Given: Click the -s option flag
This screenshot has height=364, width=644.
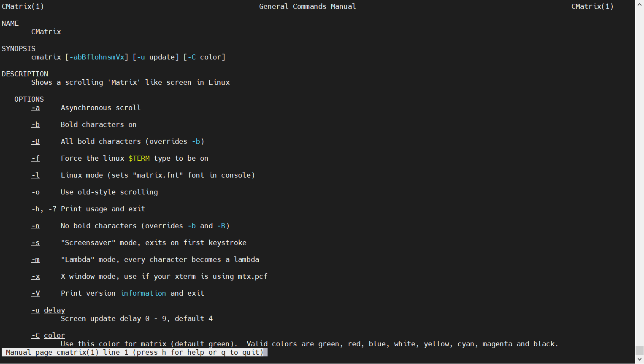Looking at the screenshot, I should click(x=35, y=243).
